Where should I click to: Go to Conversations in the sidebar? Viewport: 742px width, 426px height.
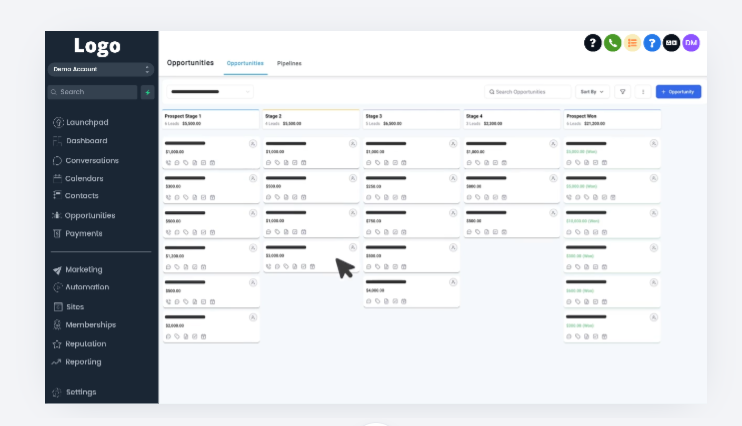point(91,160)
